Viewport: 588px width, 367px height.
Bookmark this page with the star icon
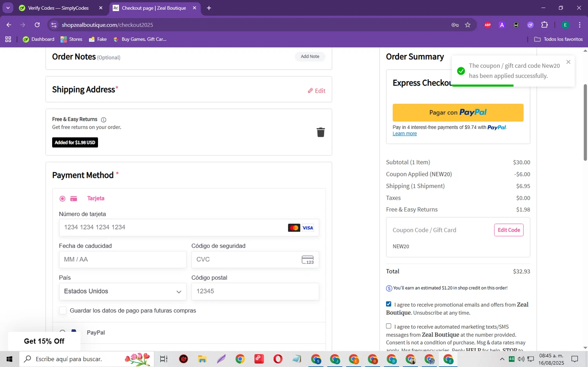pyautogui.click(x=468, y=25)
